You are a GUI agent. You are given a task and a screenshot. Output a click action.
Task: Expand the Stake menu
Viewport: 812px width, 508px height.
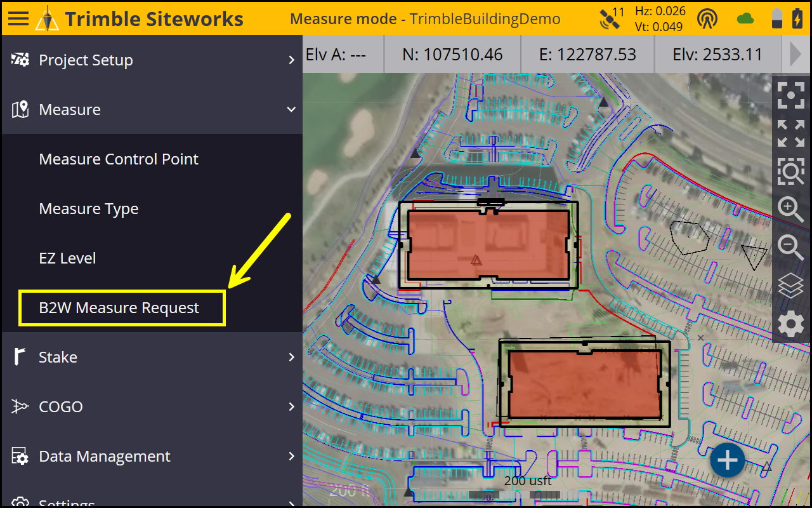point(151,357)
